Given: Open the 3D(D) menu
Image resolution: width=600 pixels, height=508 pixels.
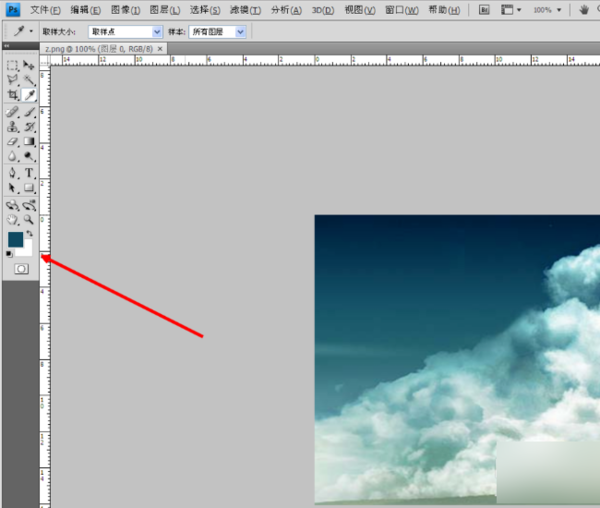Looking at the screenshot, I should 323,10.
